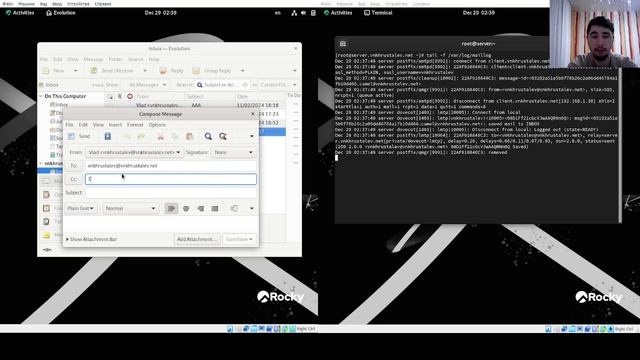Open the Search menu in Evolution main window

(x=136, y=60)
